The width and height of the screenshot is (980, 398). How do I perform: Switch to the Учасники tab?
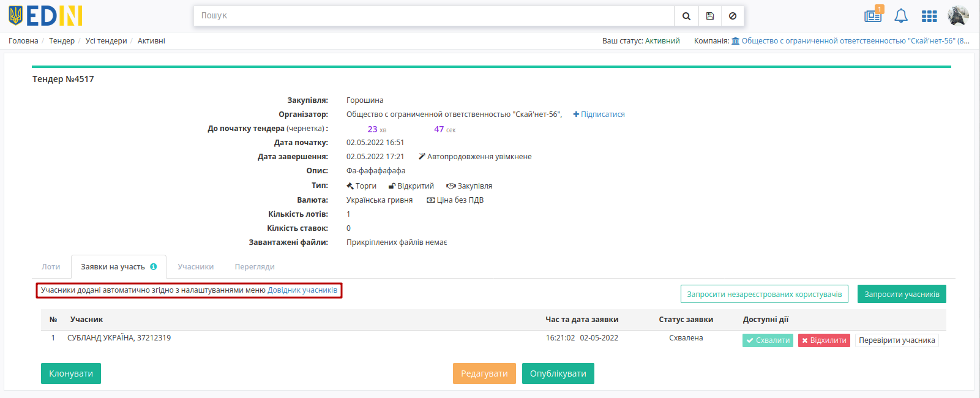pos(196,267)
